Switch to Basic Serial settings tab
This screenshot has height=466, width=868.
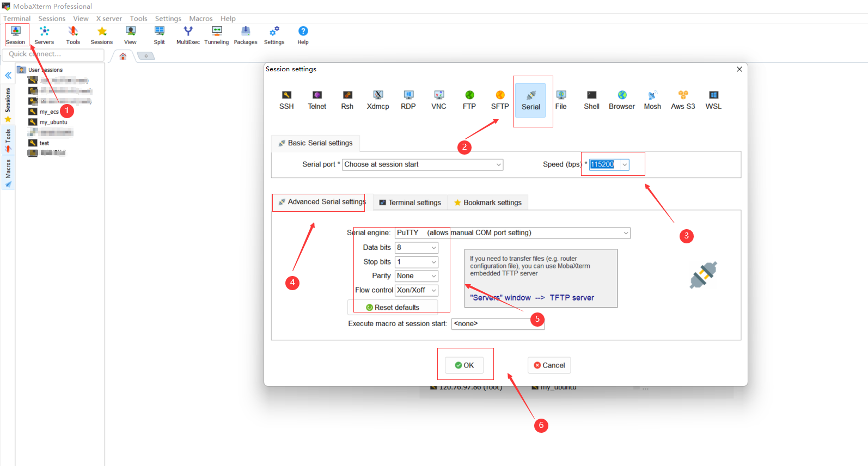coord(316,143)
